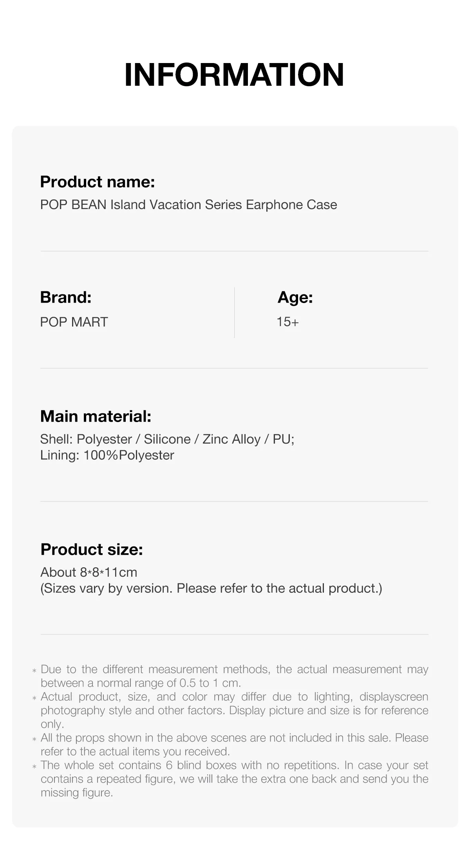Click the INFORMATION heading
The height and width of the screenshot is (868, 470).
coord(234,74)
